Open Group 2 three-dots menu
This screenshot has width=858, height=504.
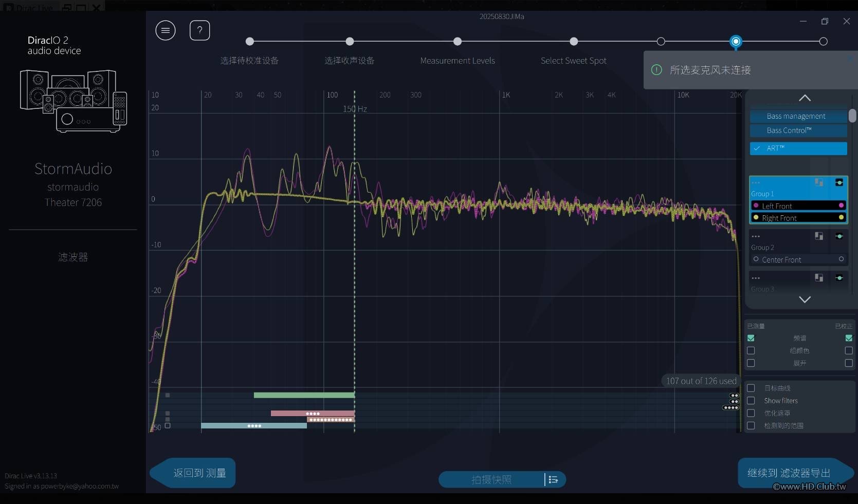[x=756, y=236]
